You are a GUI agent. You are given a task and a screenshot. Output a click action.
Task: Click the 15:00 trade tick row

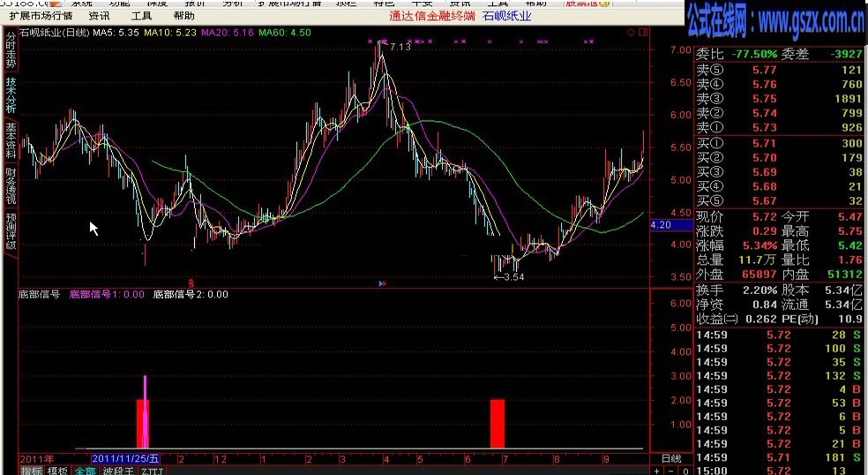click(779, 471)
